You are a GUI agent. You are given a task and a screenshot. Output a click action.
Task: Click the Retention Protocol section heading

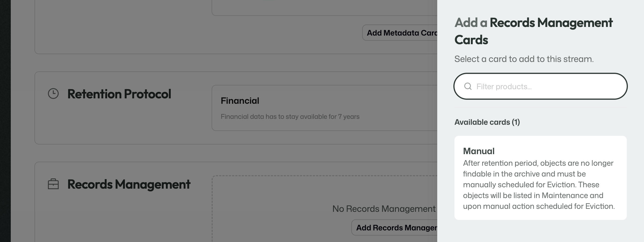click(119, 94)
